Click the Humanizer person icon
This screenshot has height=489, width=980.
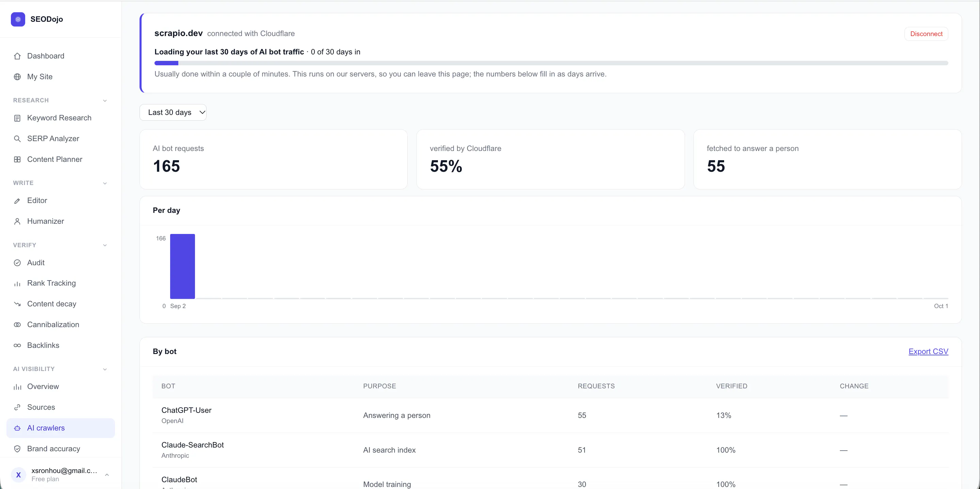[x=17, y=221]
